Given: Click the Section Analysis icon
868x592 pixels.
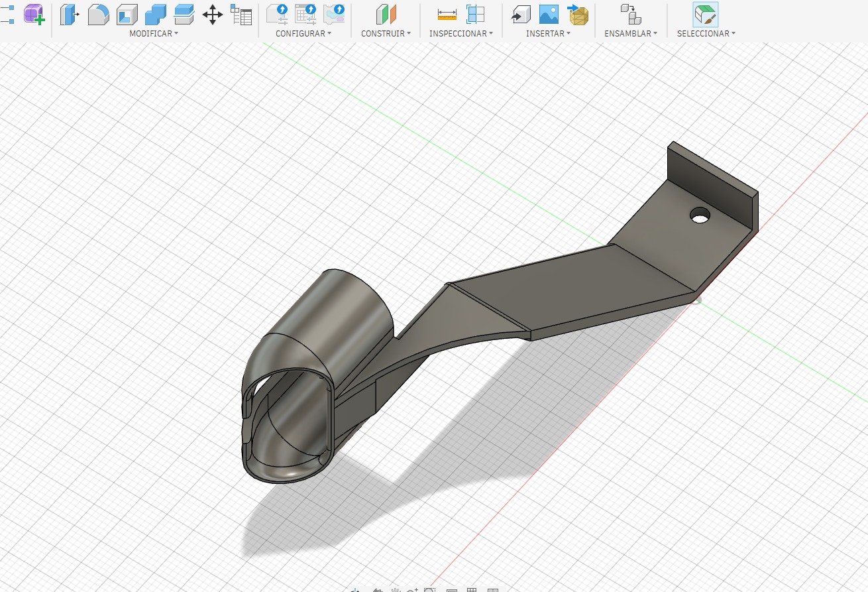Looking at the screenshot, I should (475, 14).
